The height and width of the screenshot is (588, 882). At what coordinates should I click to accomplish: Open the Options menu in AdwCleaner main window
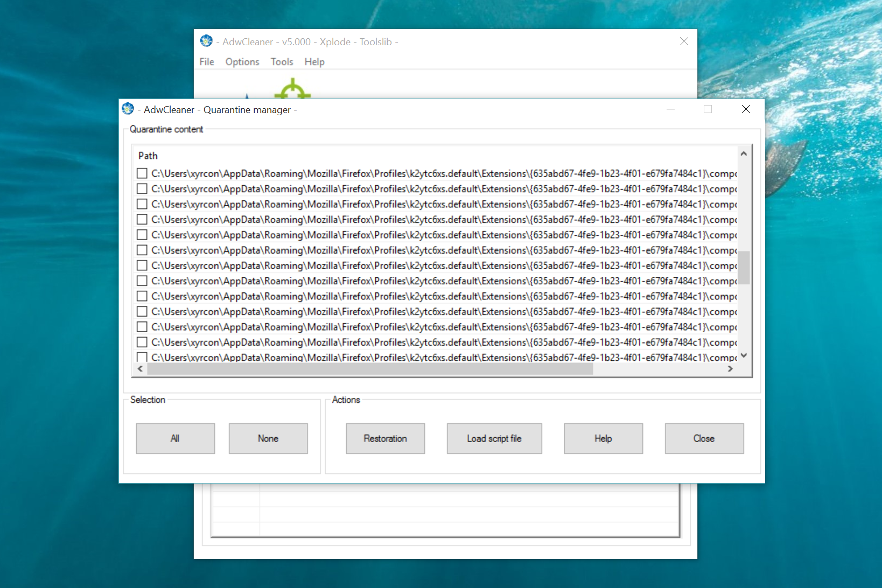(242, 62)
